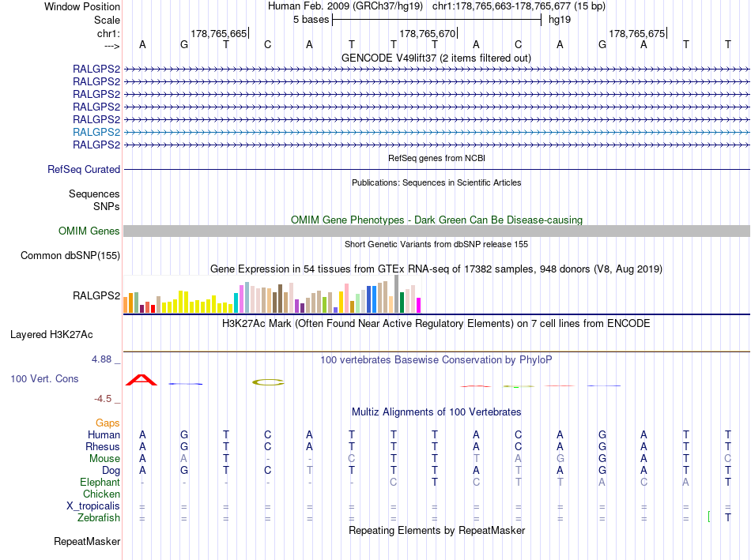
Task: Click the Sequences label under Publications
Action: point(94,194)
